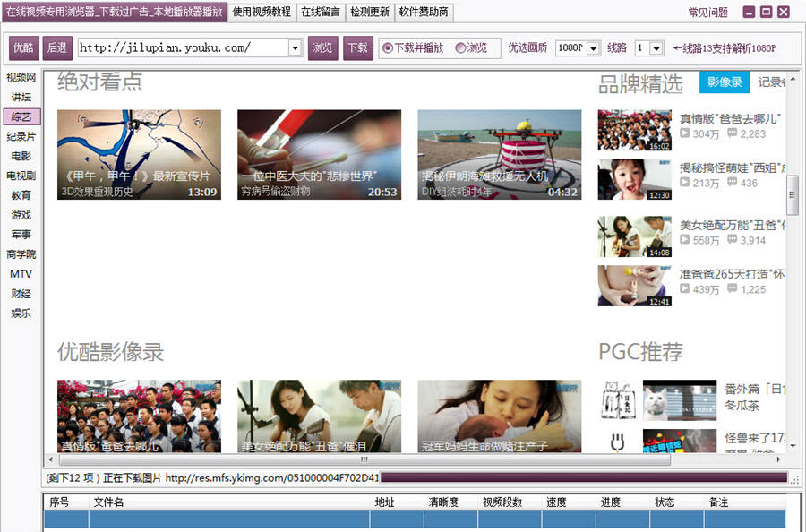Open the 冠军妈妈生命做赌注产子 thumbnail
Screen dimensions: 806x532
tap(500, 416)
